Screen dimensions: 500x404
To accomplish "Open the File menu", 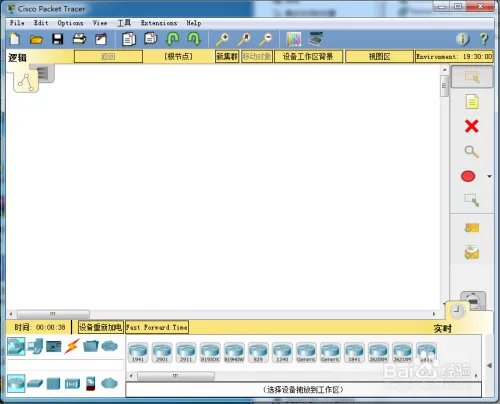I will point(17,23).
